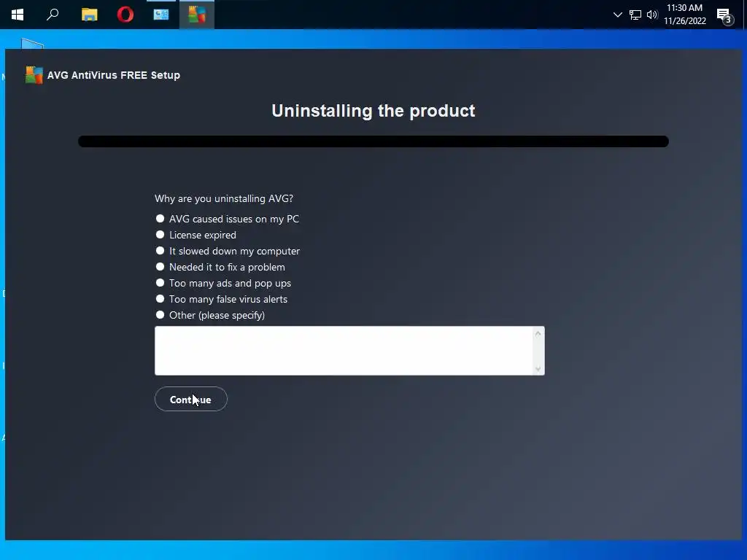Choose 'Other (please specify)' option

(x=209, y=315)
